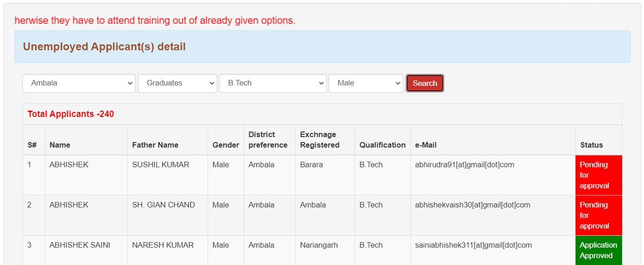The width and height of the screenshot is (644, 265).
Task: Click Pending for approval status of row 1
Action: pos(598,175)
